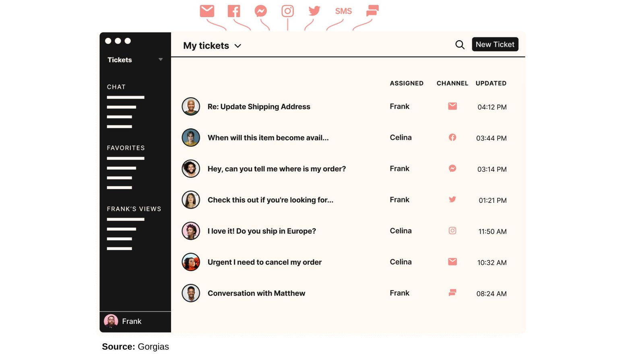Click the Twitter bird icon above the window
644x362 pixels.
point(314,11)
